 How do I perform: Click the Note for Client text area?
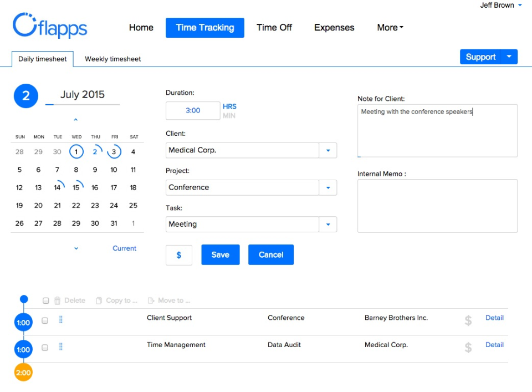click(437, 131)
